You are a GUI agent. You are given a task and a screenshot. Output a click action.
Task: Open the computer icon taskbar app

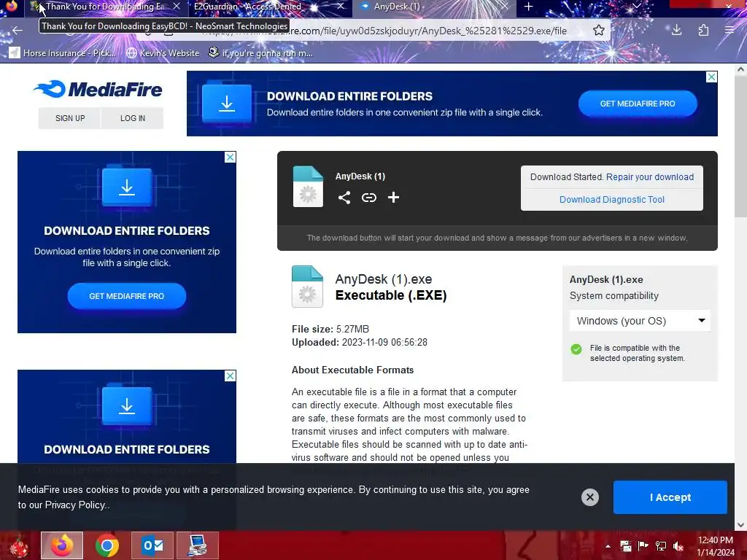pos(197,545)
